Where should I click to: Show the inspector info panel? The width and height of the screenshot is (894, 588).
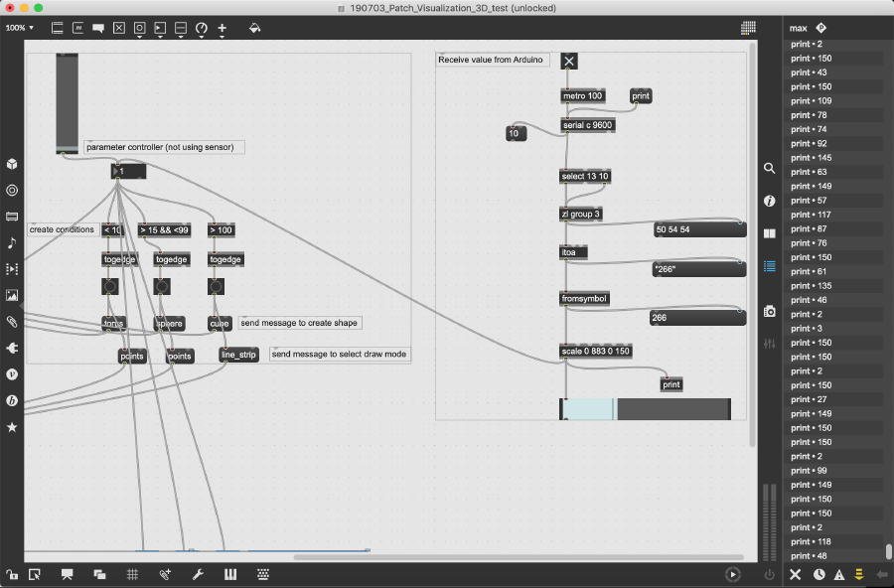point(769,201)
